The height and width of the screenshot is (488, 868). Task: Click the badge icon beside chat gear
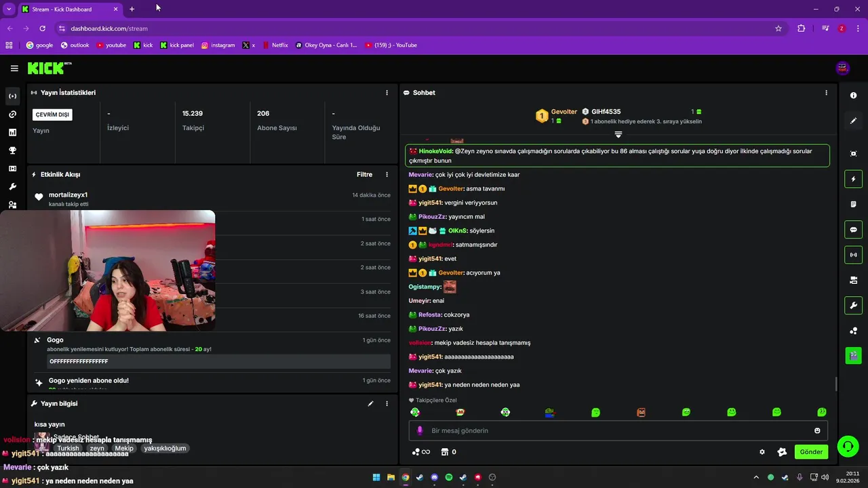click(782, 452)
